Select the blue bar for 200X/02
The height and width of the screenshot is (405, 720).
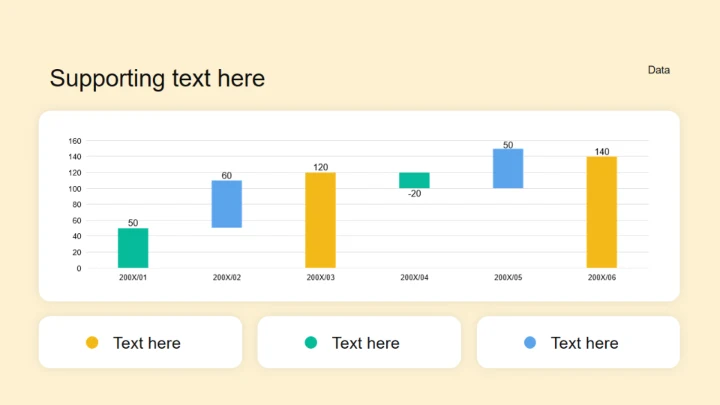tap(227, 204)
